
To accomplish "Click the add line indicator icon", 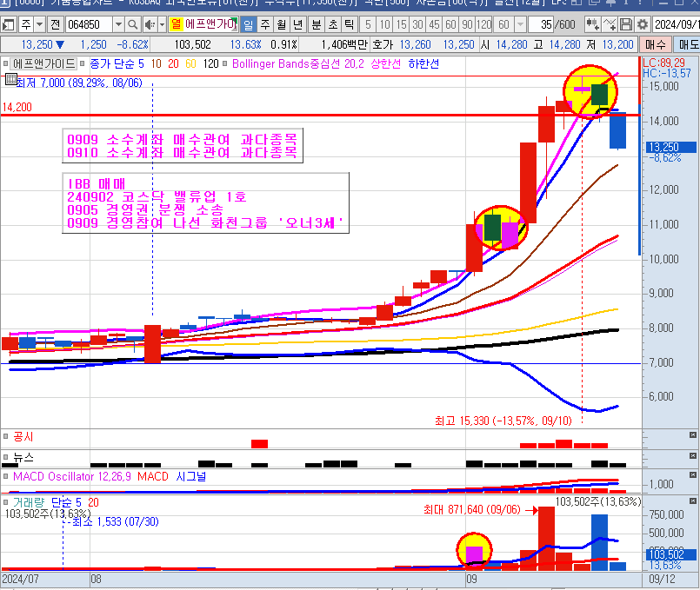I will pyautogui.click(x=610, y=24).
